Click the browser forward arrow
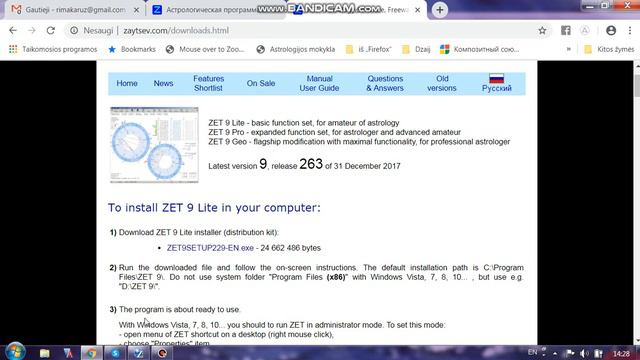The image size is (640, 360). click(31, 31)
